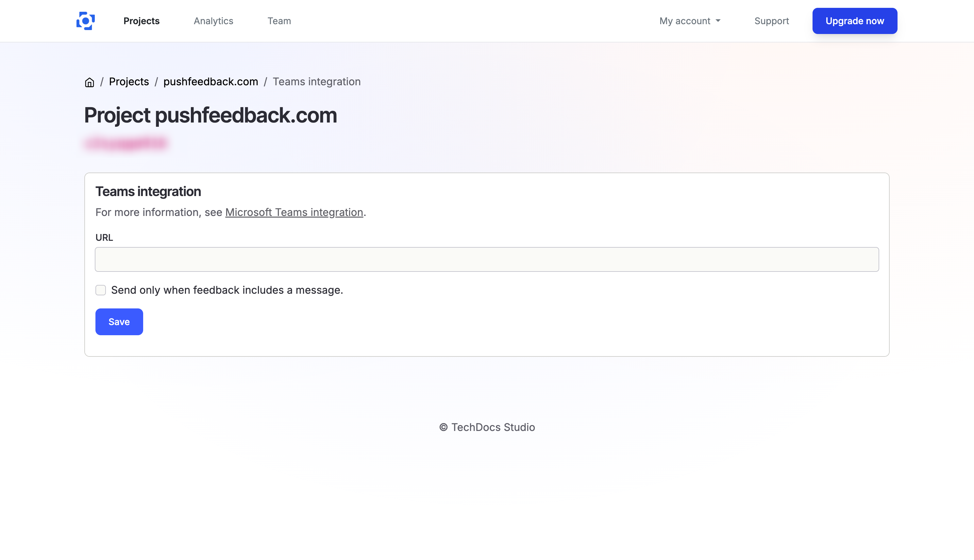Open pushfeedback.com breadcrumb link
974x560 pixels.
coord(210,82)
